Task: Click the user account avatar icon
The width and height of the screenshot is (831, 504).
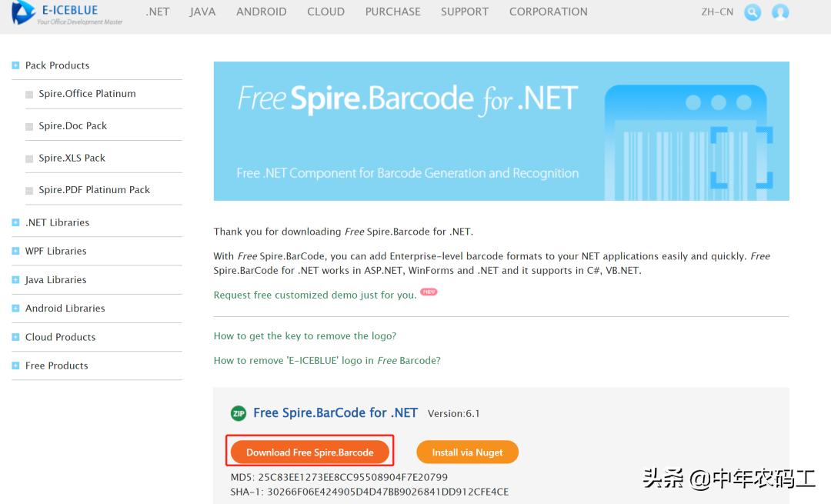Action: [x=780, y=12]
